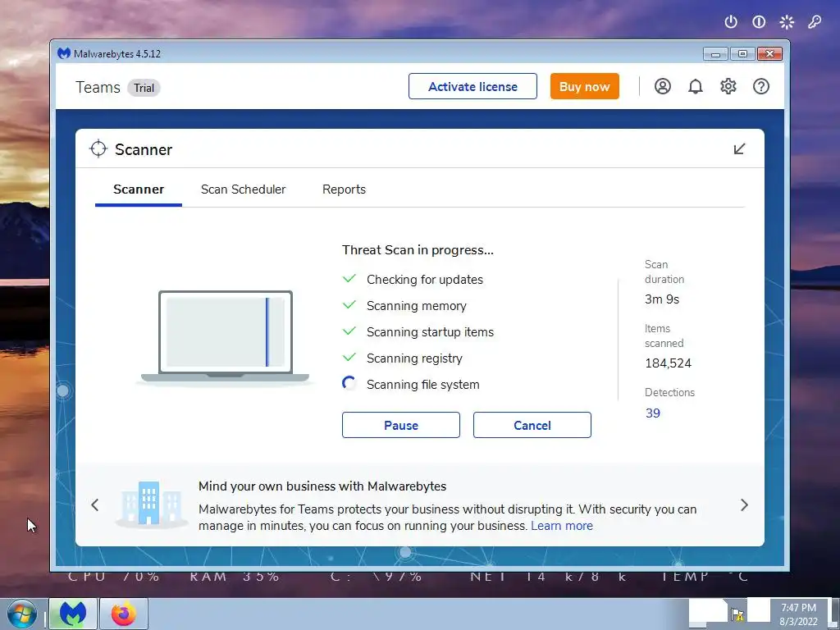Switch to the Scanner tab
This screenshot has height=630, width=840.
(139, 189)
